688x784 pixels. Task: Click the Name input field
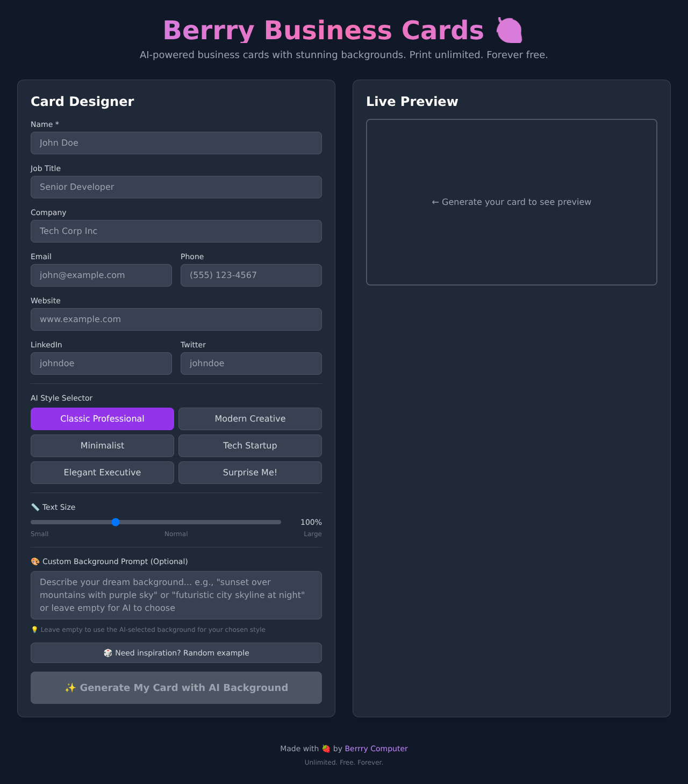pos(176,143)
